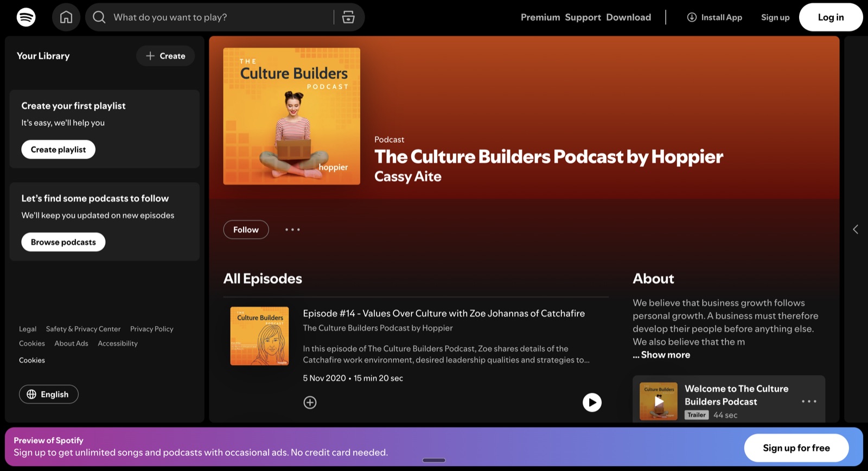Open the About Ads link
The width and height of the screenshot is (868, 471).
click(71, 343)
